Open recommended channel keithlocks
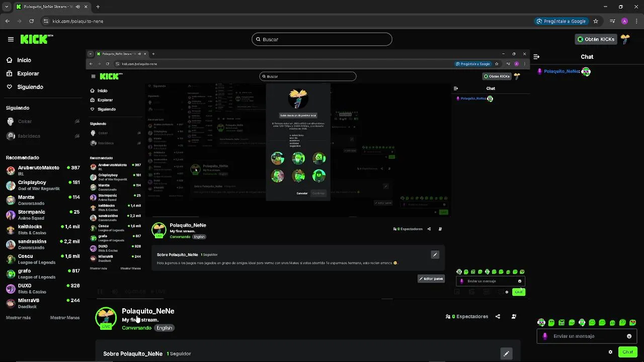Screen dimensions: 644x362 click(x=43, y=230)
